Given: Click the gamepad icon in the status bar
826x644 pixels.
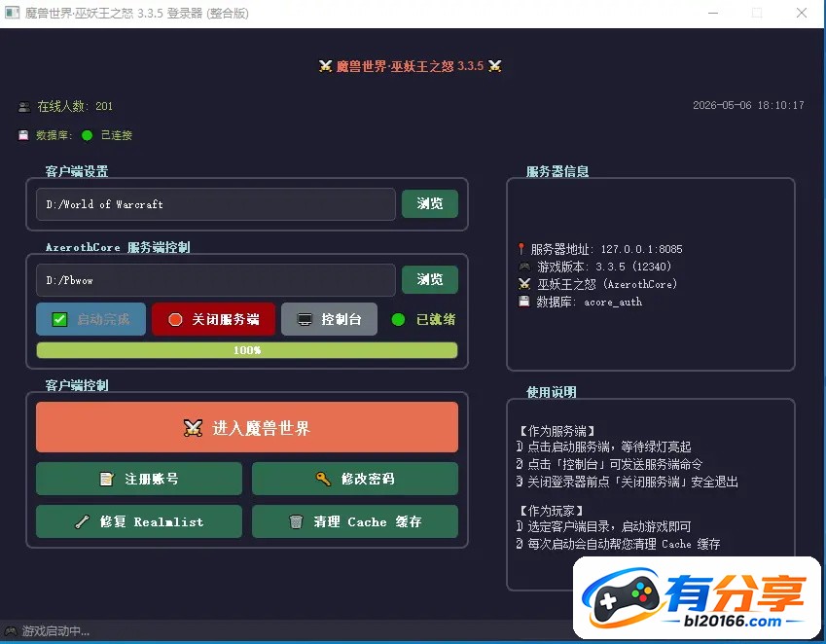Looking at the screenshot, I should [11, 630].
